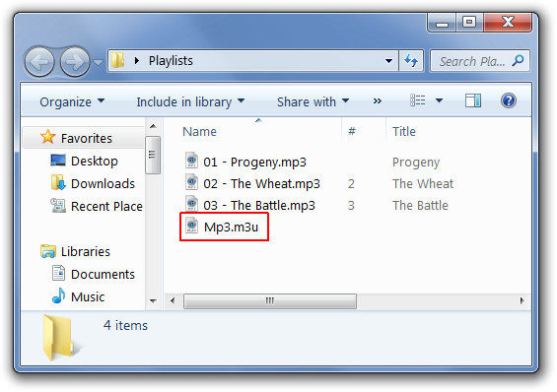Viewport: 557px width, 392px height.
Task: Click the Music note icon
Action: pos(58,295)
